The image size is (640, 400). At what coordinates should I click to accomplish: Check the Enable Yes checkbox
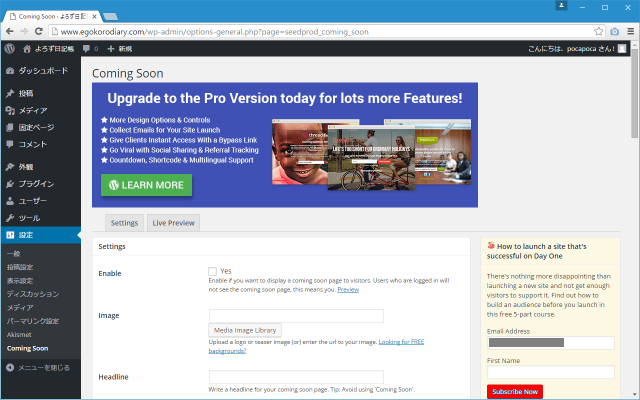212,271
